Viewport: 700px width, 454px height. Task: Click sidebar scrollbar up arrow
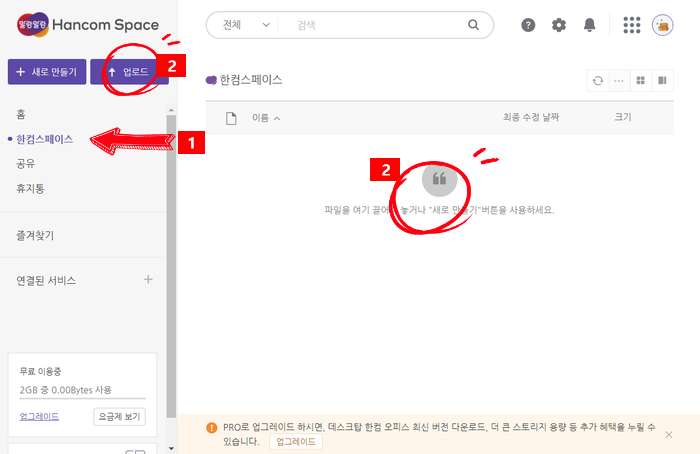coord(171,110)
